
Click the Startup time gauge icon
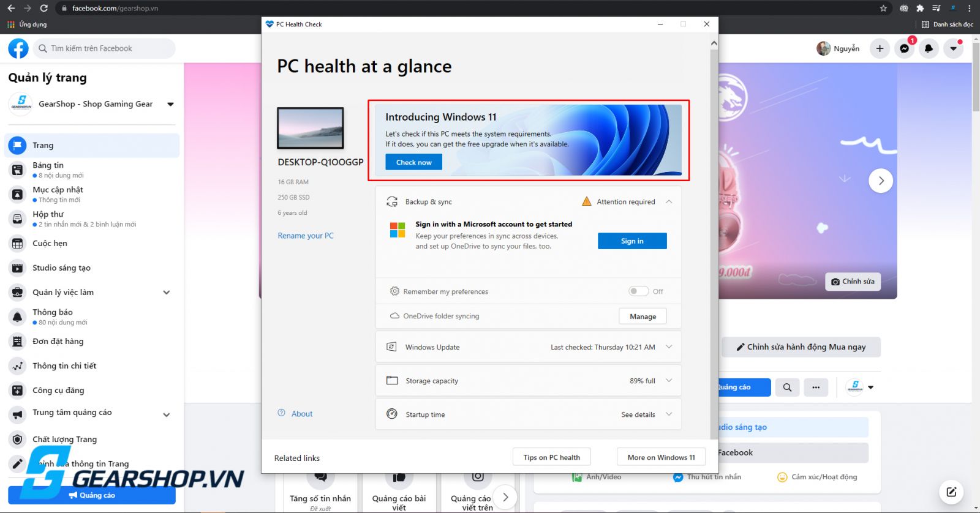392,414
